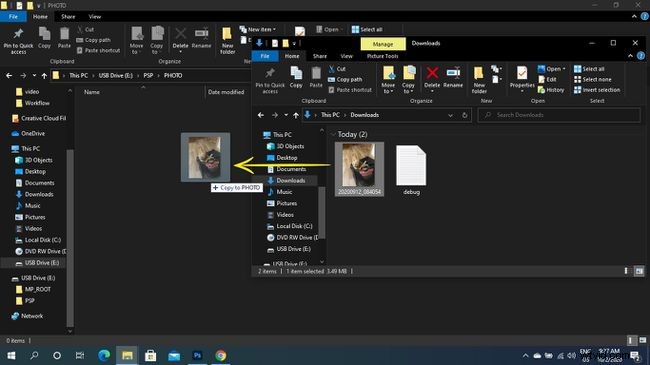650x365 pixels.
Task: Click Refresh button in Downloads address bar
Action: pos(465,115)
